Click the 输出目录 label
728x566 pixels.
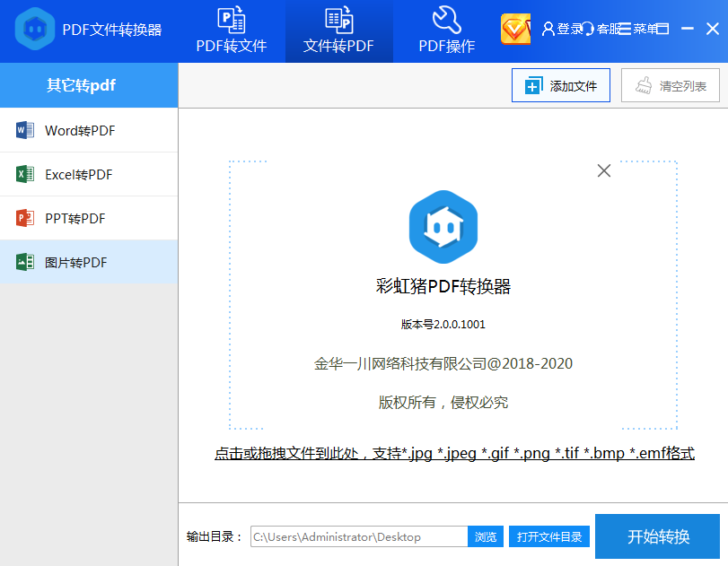215,536
